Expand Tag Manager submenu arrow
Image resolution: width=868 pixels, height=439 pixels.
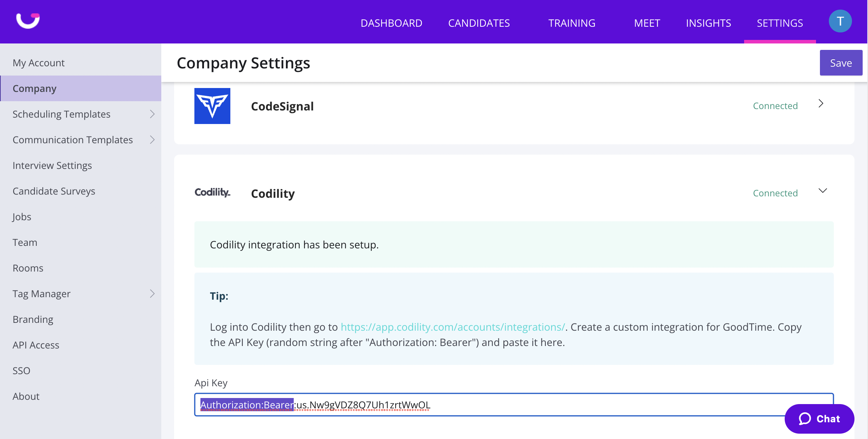[152, 294]
